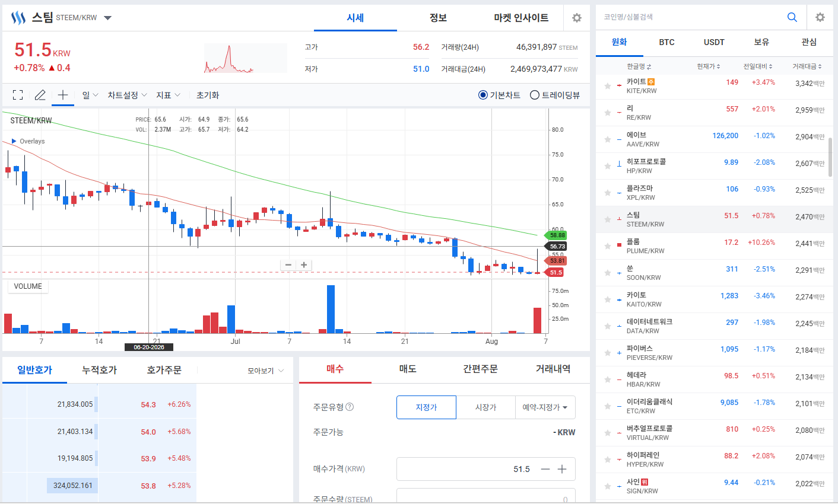838x504 pixels.
Task: Choose the 시장가 order type button
Action: (x=486, y=407)
